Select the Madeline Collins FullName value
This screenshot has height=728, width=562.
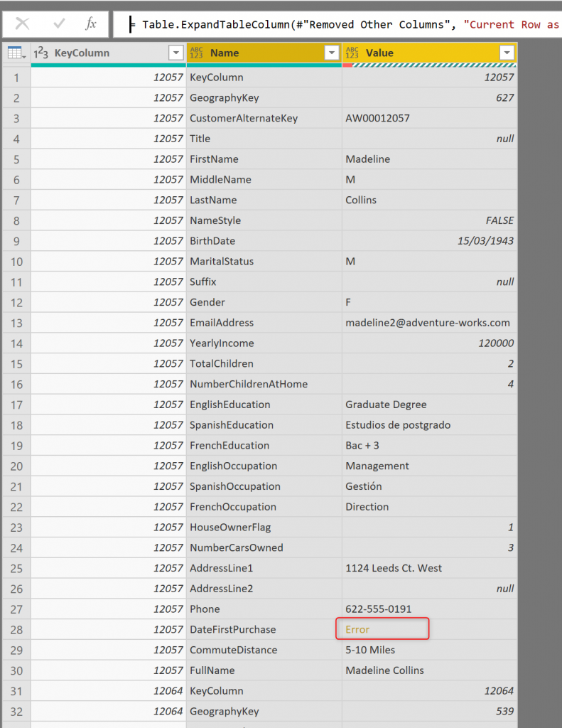point(384,670)
